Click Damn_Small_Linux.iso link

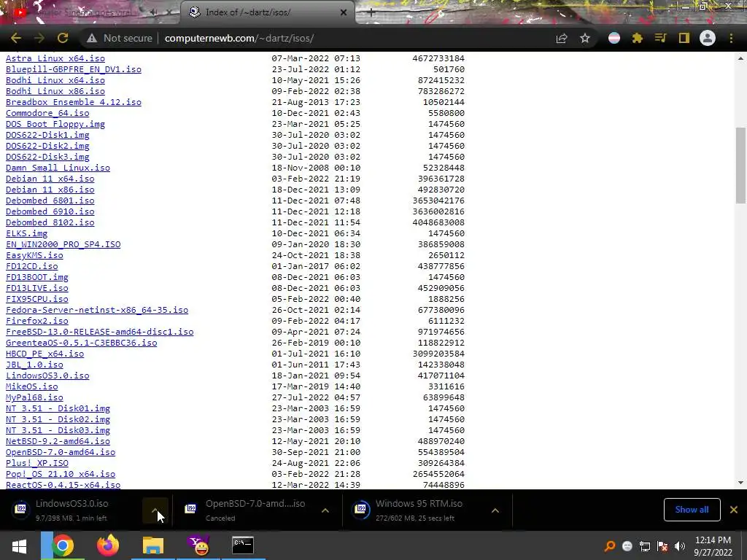pos(58,168)
